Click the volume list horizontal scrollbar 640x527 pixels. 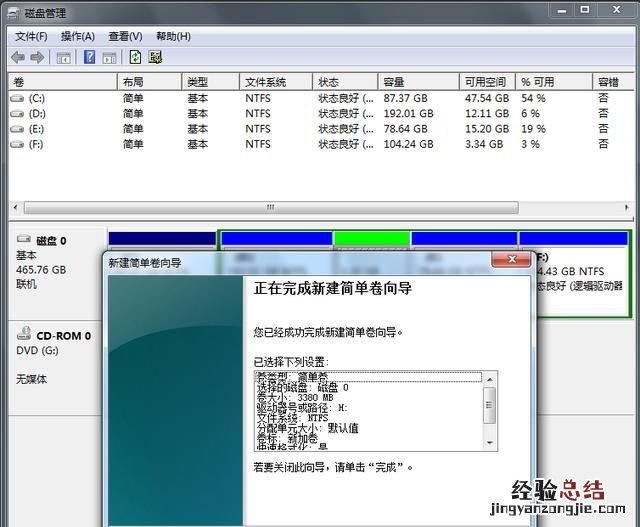(x=270, y=208)
